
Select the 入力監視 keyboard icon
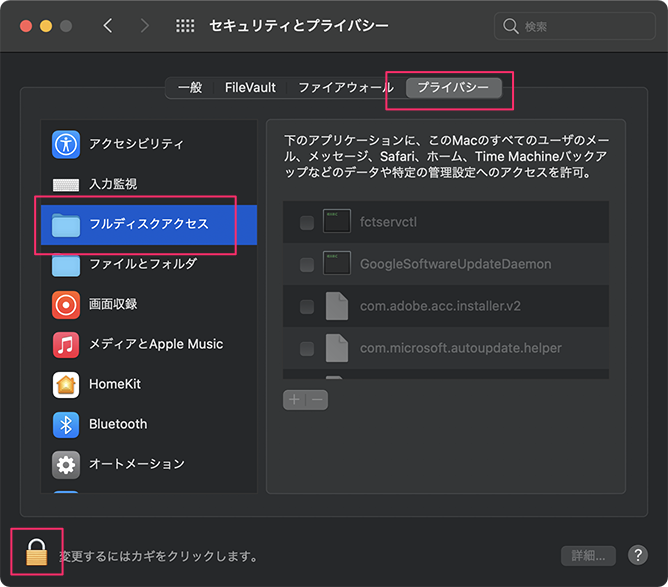point(66,185)
